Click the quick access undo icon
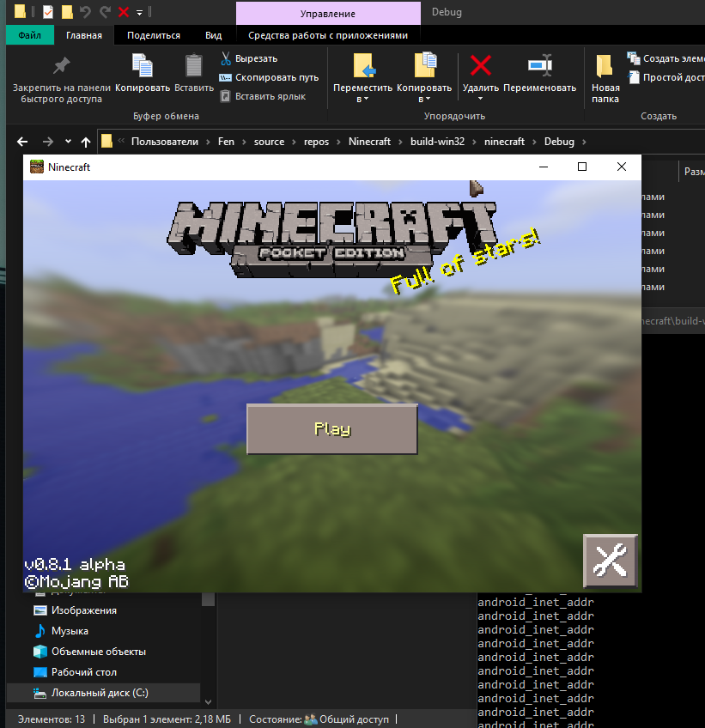705x728 pixels. click(x=85, y=12)
